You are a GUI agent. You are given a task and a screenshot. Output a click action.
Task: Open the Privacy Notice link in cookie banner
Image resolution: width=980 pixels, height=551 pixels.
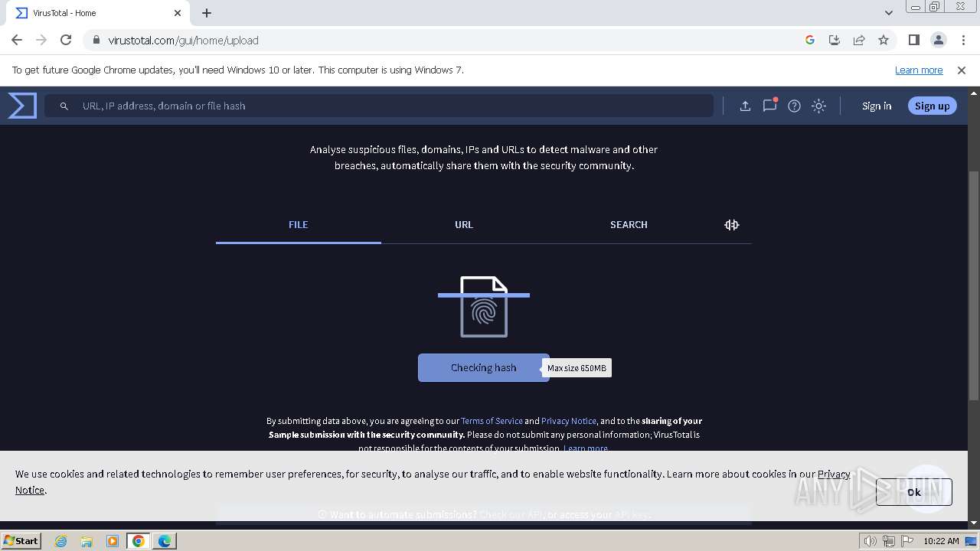(834, 474)
